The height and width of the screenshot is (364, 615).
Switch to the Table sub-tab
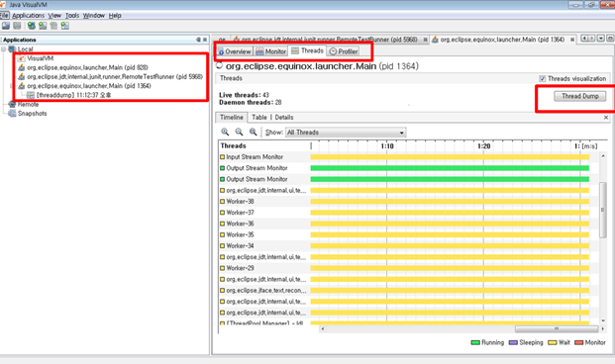(258, 117)
